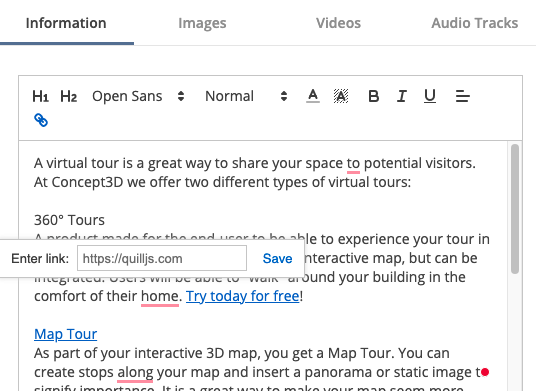
Task: Toggle bold formatting
Action: pyautogui.click(x=374, y=96)
